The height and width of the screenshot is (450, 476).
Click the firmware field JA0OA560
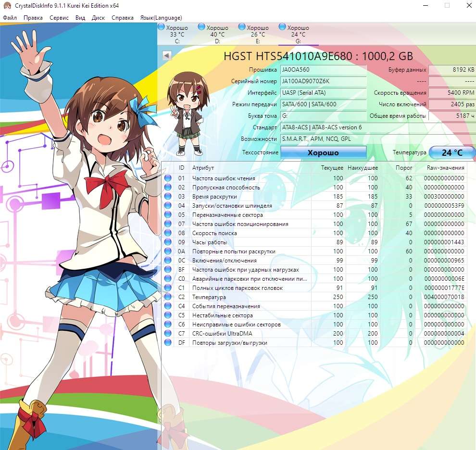(323, 70)
